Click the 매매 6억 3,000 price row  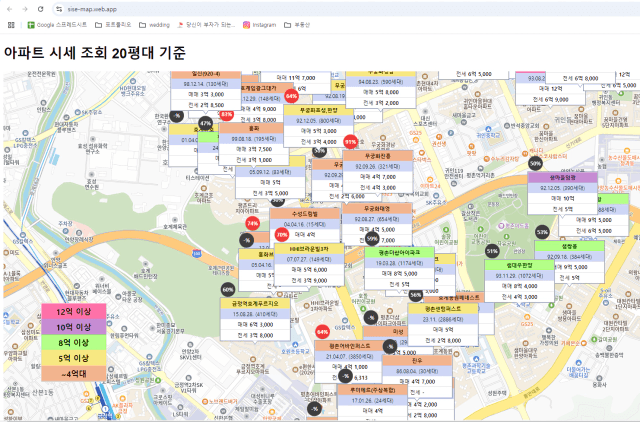click(255, 324)
